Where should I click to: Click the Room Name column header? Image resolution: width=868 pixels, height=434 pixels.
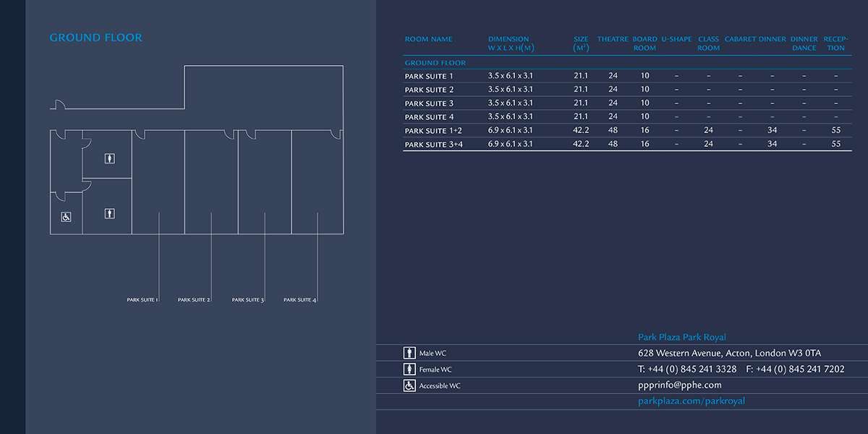coord(428,39)
